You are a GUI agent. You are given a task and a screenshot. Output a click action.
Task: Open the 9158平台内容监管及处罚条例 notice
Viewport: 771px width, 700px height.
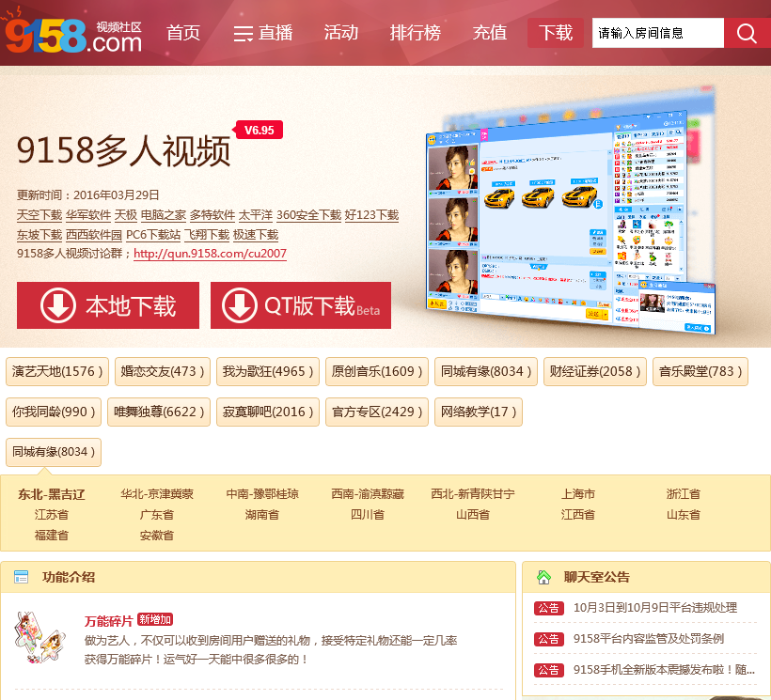[649, 639]
